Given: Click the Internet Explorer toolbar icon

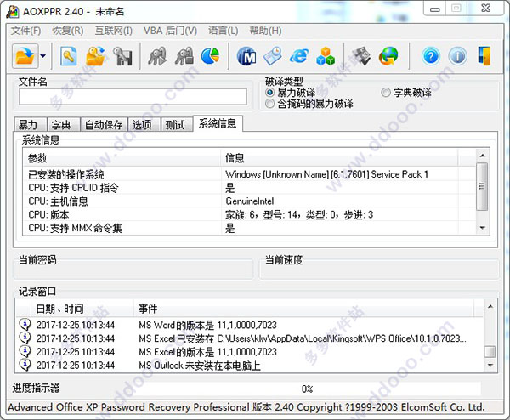Looking at the screenshot, I should point(299,56).
